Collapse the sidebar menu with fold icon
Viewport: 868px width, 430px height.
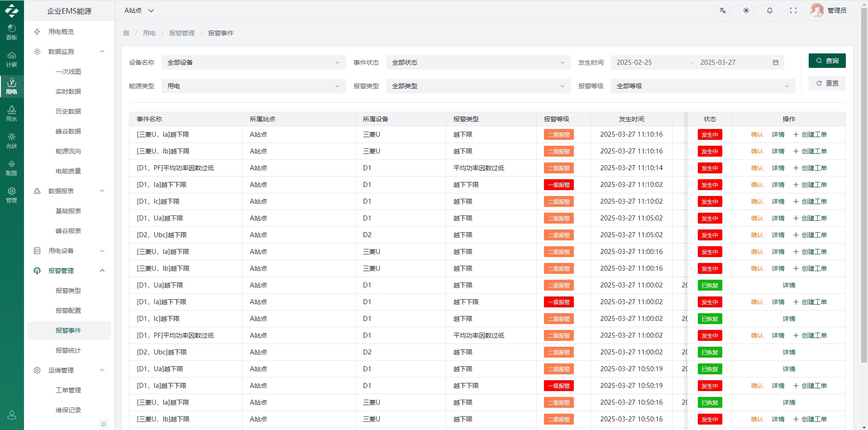point(104,424)
